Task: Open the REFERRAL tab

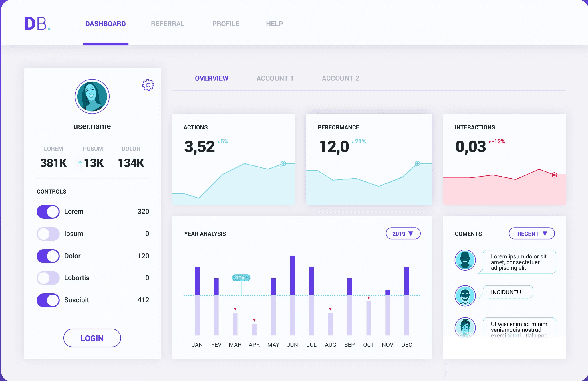Action: tap(168, 24)
